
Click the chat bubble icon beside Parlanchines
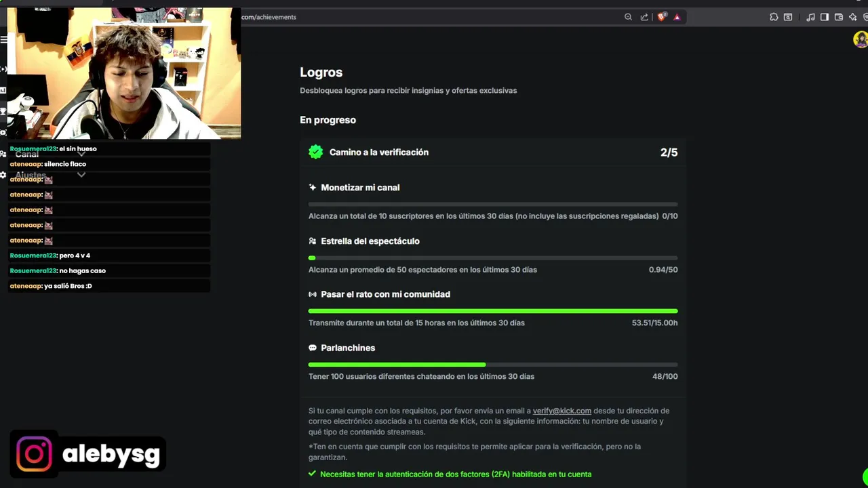313,348
